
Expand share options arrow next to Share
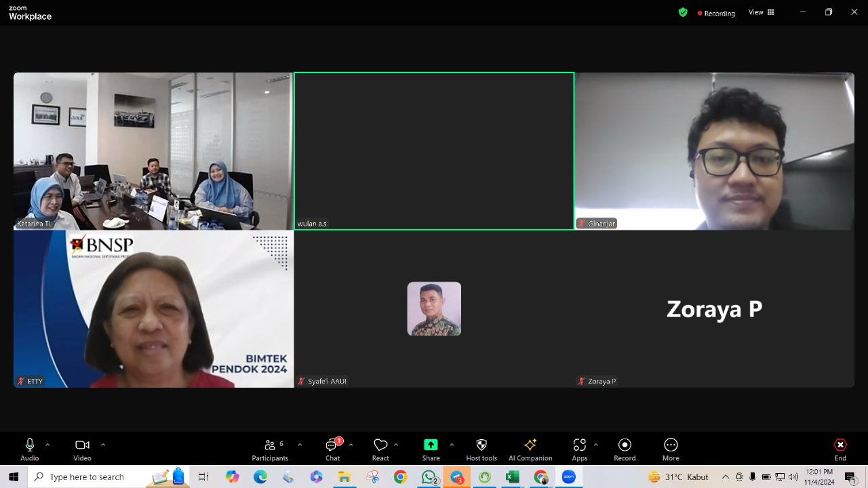click(x=452, y=445)
